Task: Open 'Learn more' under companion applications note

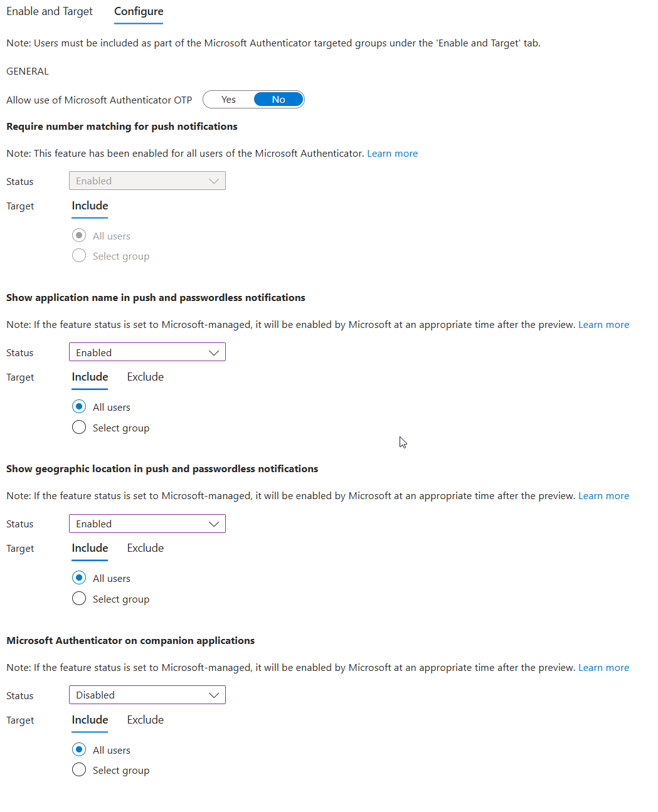Action: [x=603, y=667]
